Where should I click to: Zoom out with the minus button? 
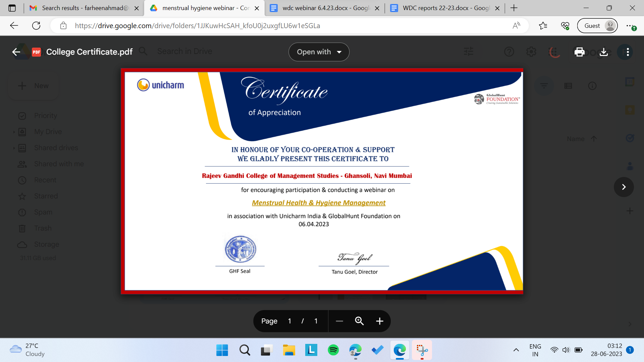[339, 321]
